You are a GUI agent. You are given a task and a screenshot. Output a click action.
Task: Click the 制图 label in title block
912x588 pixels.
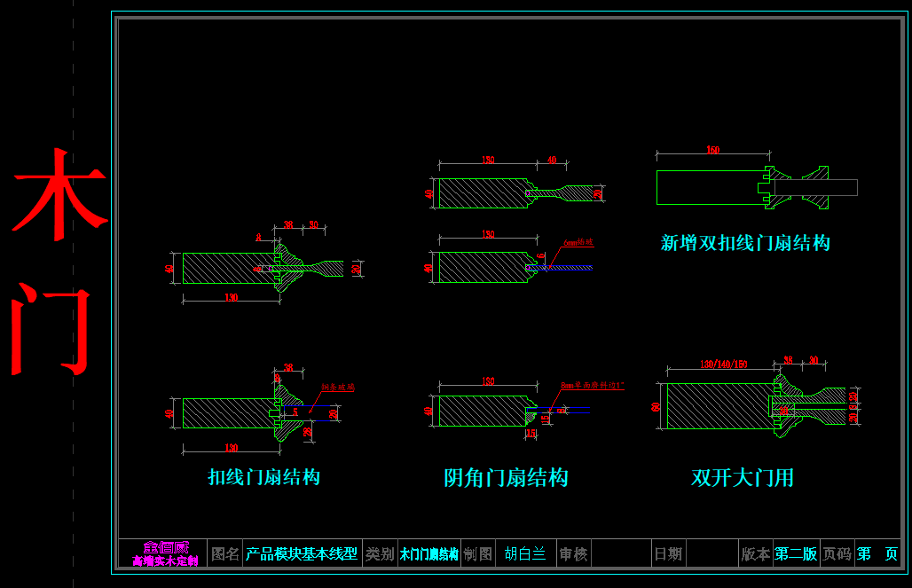[x=478, y=554]
